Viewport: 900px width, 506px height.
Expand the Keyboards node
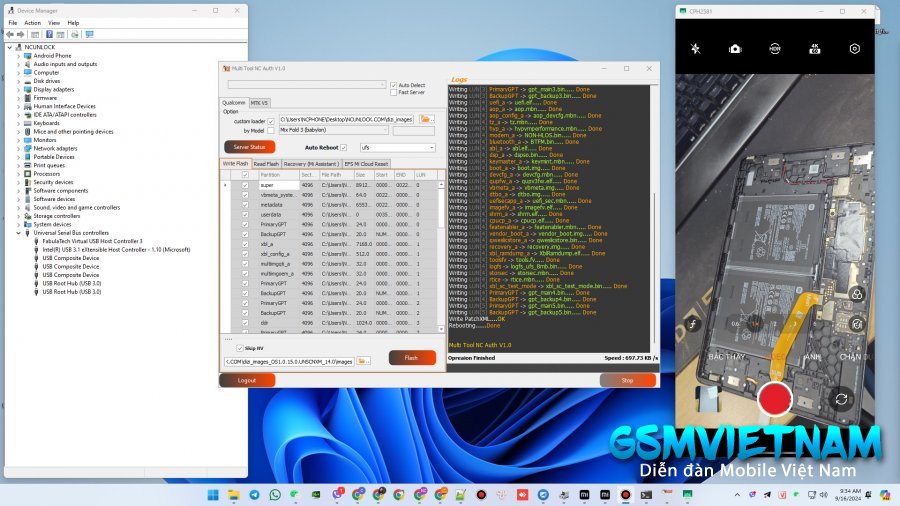coord(18,123)
